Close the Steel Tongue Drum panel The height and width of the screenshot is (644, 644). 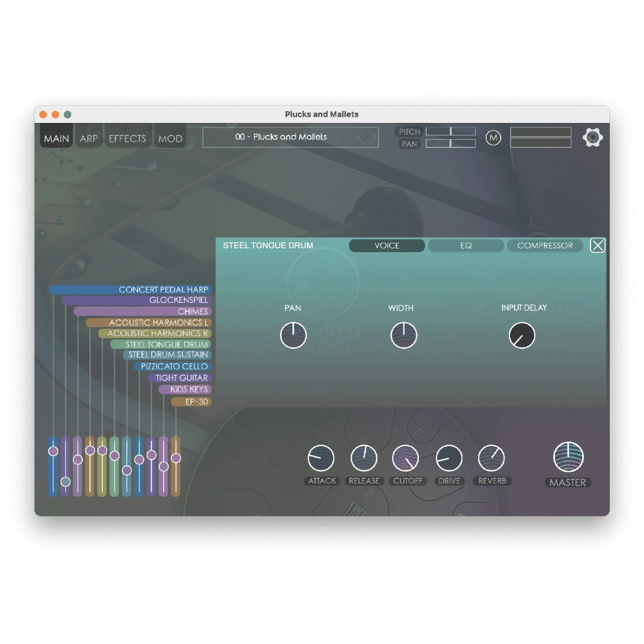tap(597, 245)
